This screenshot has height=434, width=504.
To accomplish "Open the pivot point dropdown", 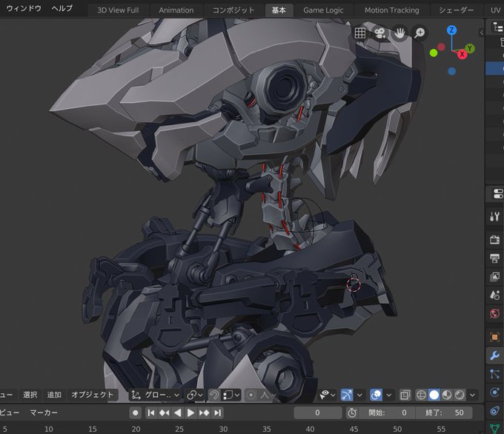I will [195, 395].
